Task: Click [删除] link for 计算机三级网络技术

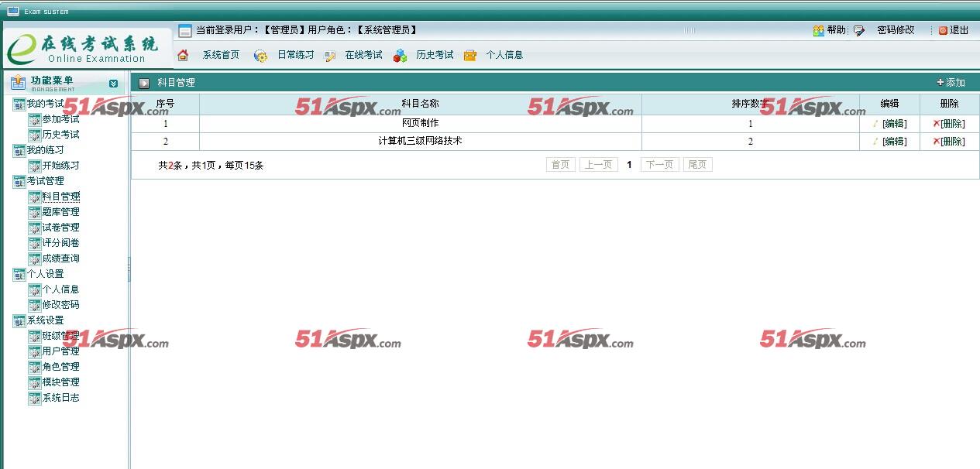Action: click(953, 141)
